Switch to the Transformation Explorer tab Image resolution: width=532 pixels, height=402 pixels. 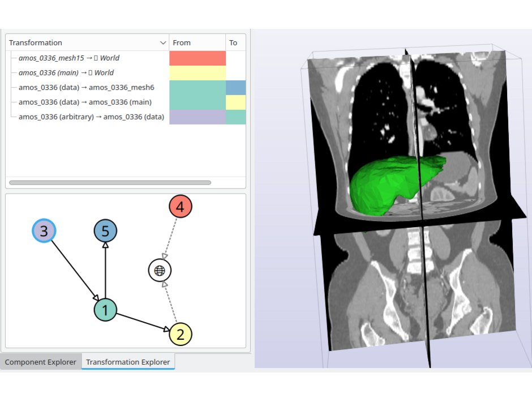click(128, 362)
